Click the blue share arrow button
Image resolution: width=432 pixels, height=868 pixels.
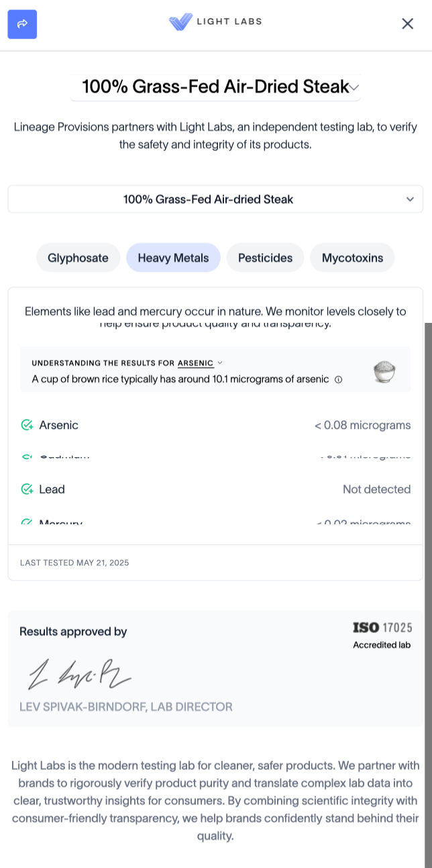[22, 24]
